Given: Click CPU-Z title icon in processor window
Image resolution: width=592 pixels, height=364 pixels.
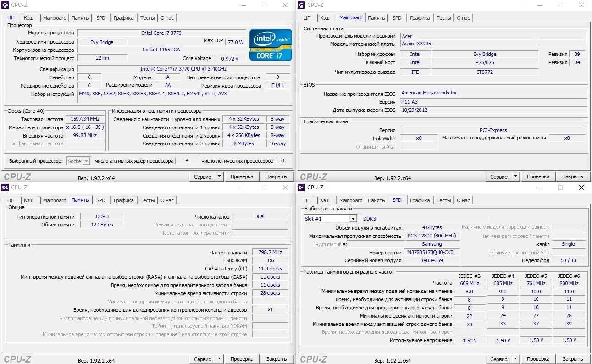Looking at the screenshot, I should click(5, 5).
